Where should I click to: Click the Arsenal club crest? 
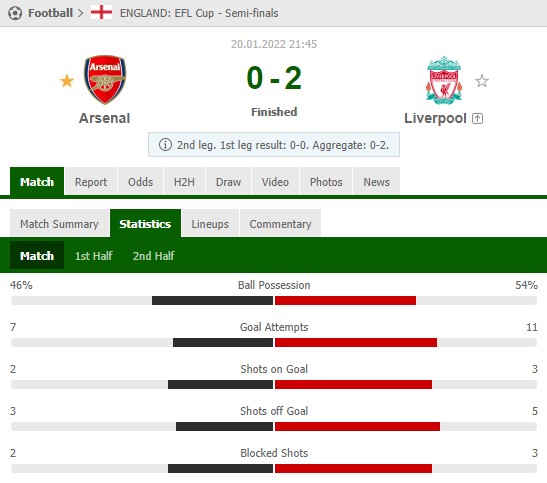coord(105,80)
